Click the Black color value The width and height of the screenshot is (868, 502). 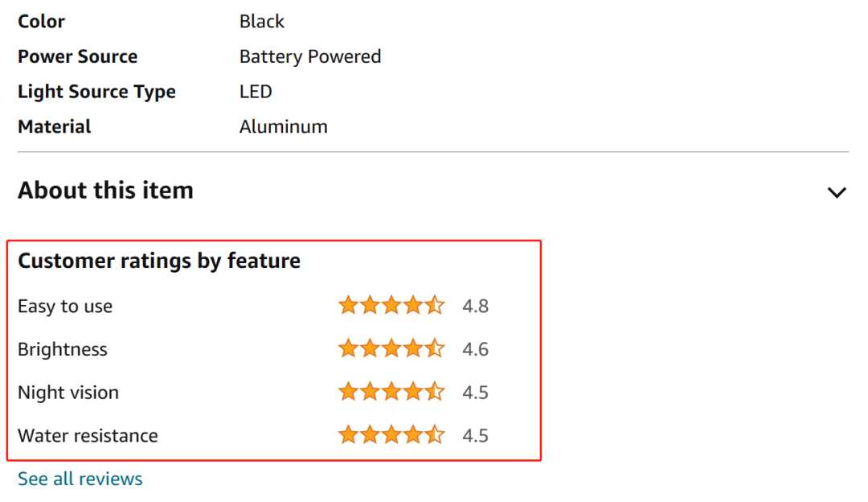(x=262, y=22)
